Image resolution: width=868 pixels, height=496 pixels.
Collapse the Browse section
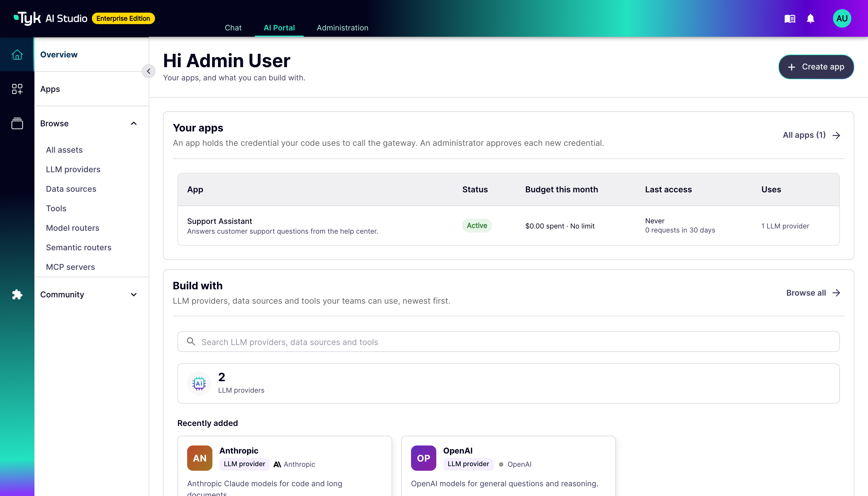(x=133, y=123)
